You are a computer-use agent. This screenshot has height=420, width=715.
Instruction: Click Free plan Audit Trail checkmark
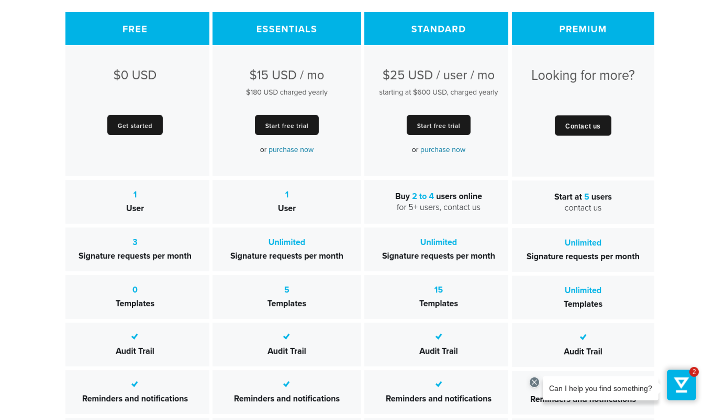coord(135,337)
